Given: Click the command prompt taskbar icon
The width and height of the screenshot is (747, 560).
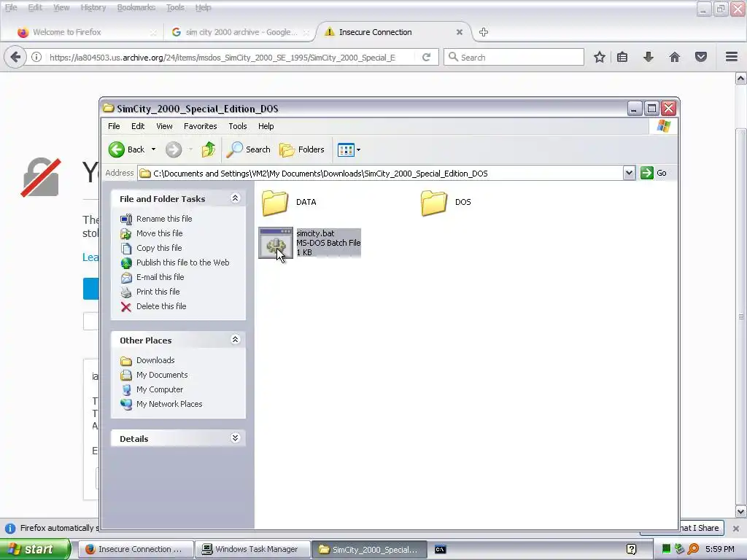Looking at the screenshot, I should [x=440, y=550].
